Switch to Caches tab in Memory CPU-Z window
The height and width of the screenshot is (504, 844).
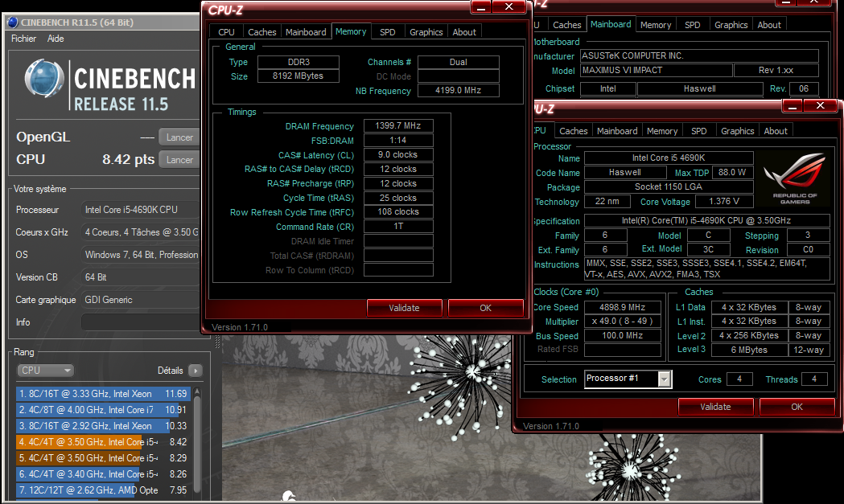[261, 32]
